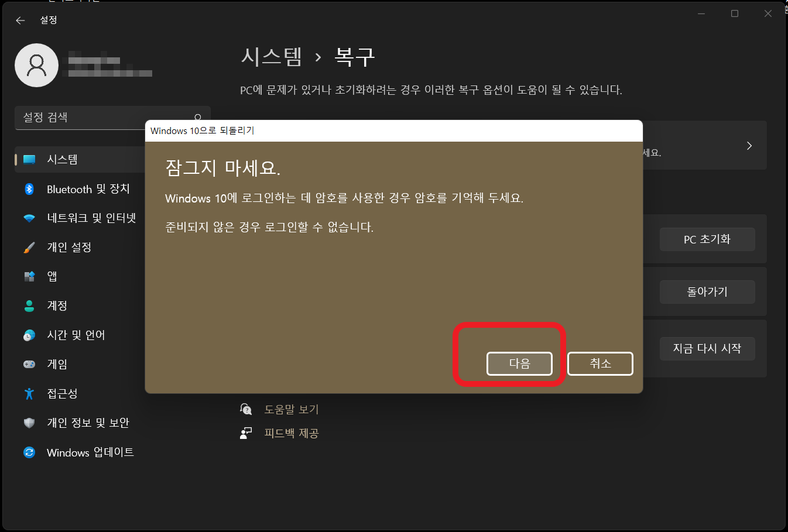Maximize the Settings window
Image resolution: width=788 pixels, height=532 pixels.
tap(735, 13)
